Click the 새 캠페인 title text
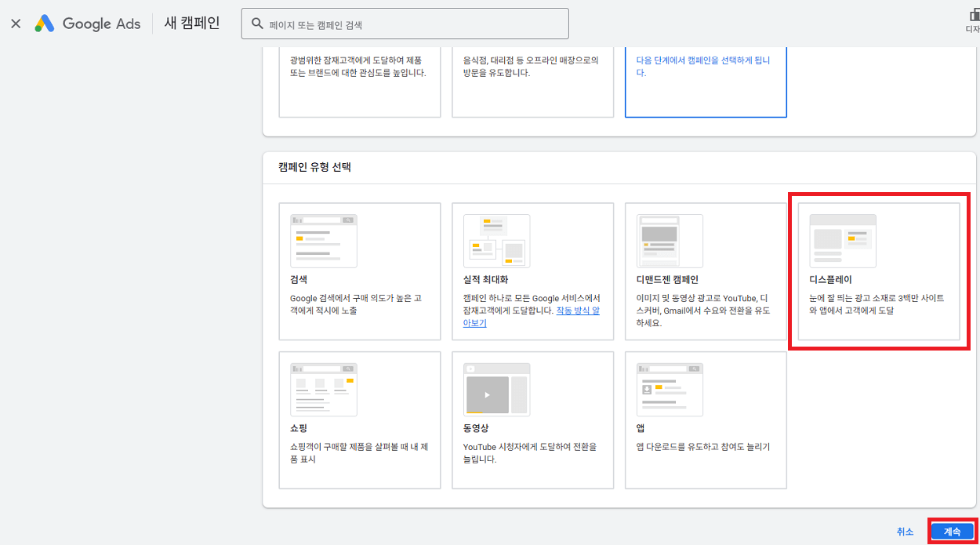 point(192,24)
